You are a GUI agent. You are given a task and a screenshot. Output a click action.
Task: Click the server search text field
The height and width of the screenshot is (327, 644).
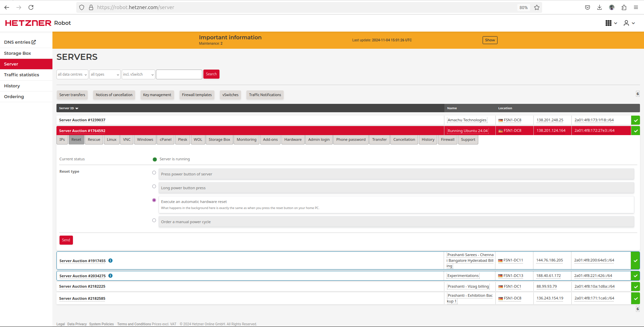tap(179, 75)
